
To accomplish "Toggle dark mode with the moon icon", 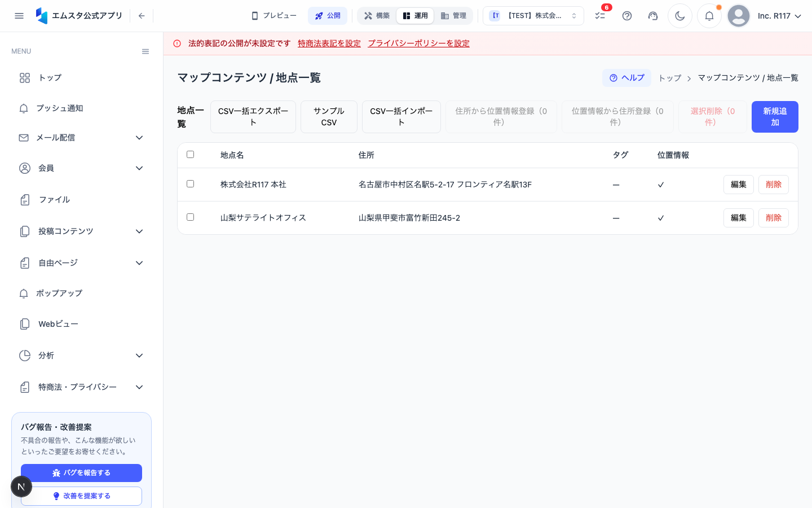I will [x=680, y=16].
